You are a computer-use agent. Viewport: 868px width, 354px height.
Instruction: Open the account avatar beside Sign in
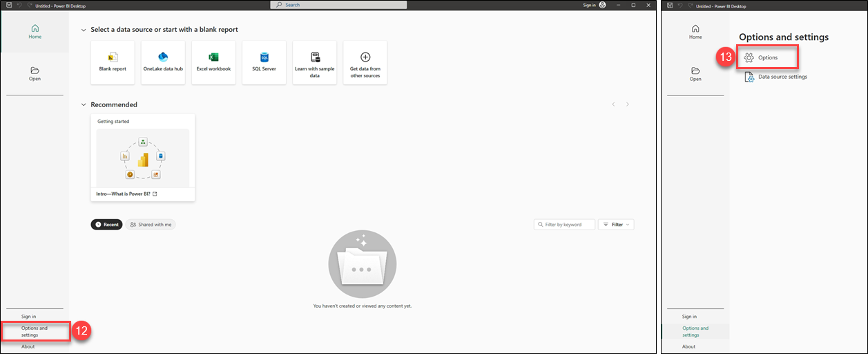click(x=602, y=5)
